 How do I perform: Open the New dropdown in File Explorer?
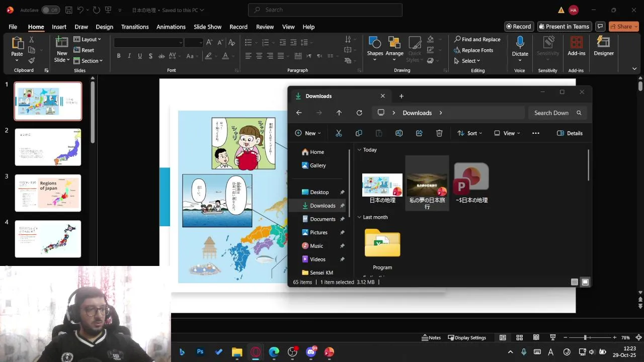(308, 133)
